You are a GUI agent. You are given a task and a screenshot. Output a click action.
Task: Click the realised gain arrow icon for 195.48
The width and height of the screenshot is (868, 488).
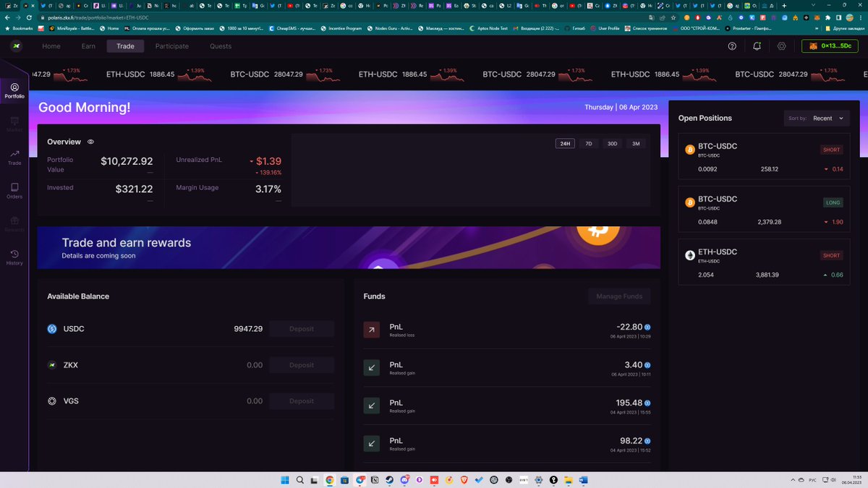tap(371, 406)
